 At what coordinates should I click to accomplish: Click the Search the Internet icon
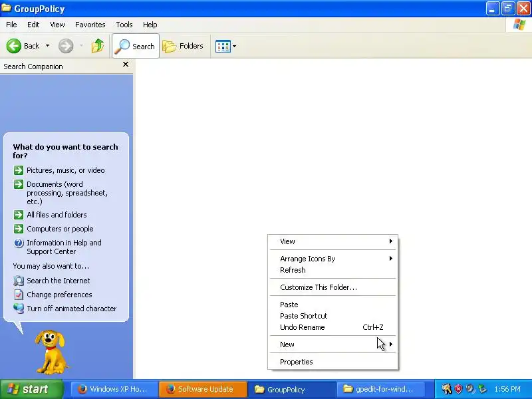(19, 281)
